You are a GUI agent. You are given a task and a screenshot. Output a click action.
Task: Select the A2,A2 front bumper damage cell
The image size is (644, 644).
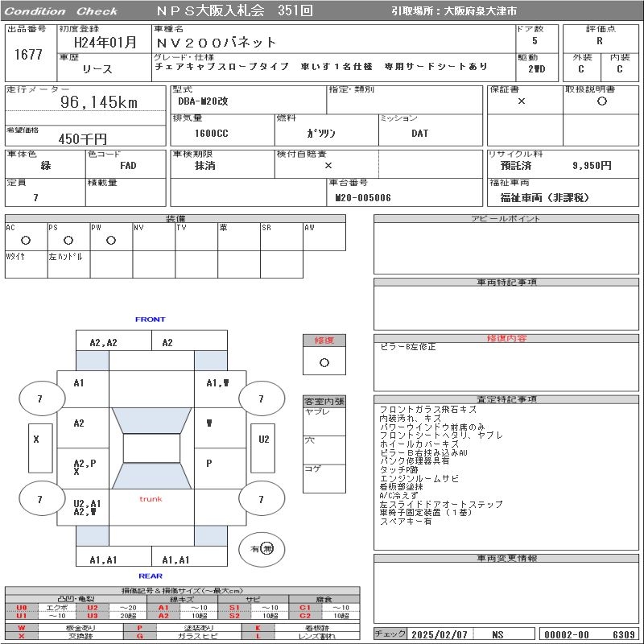coord(114,340)
